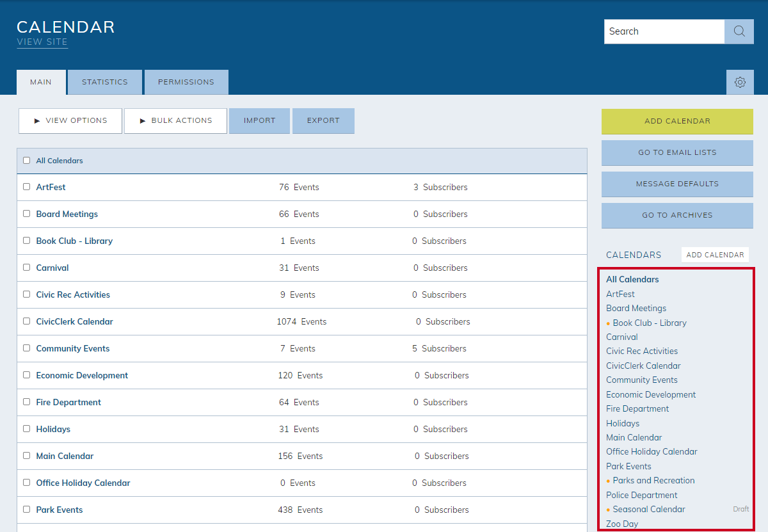Open Park Events in the table

(60, 510)
